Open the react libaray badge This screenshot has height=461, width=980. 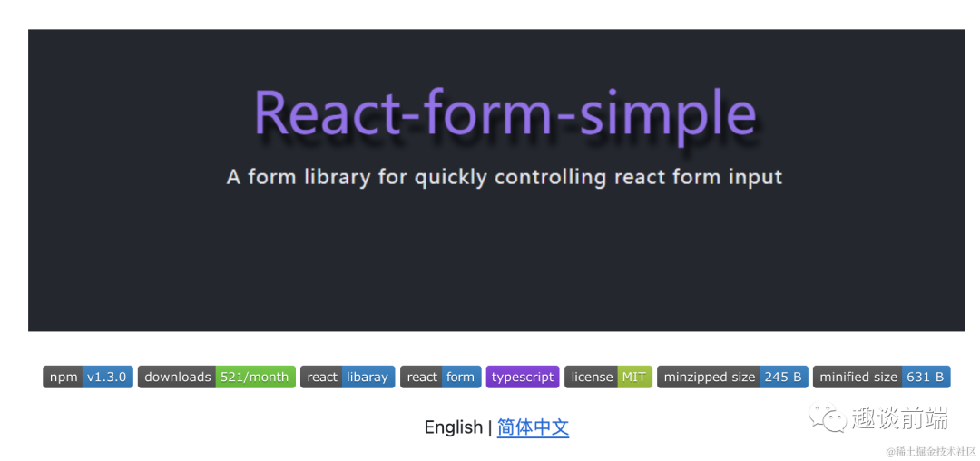348,377
